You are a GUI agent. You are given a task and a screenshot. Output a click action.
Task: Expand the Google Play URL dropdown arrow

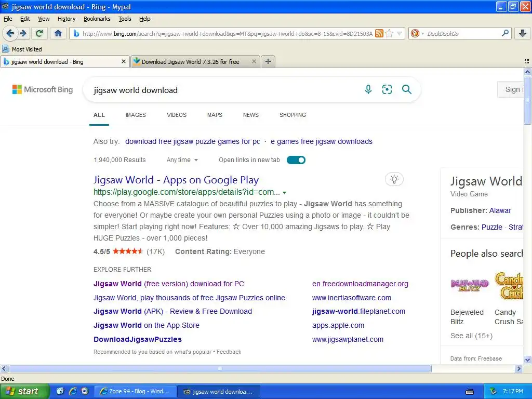tap(284, 192)
